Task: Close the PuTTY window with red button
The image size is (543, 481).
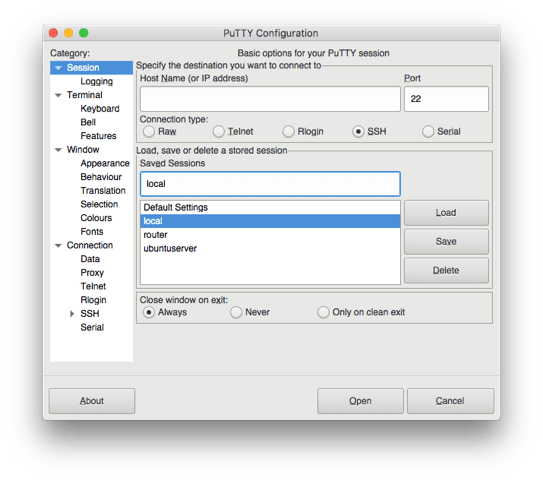Action: click(53, 33)
